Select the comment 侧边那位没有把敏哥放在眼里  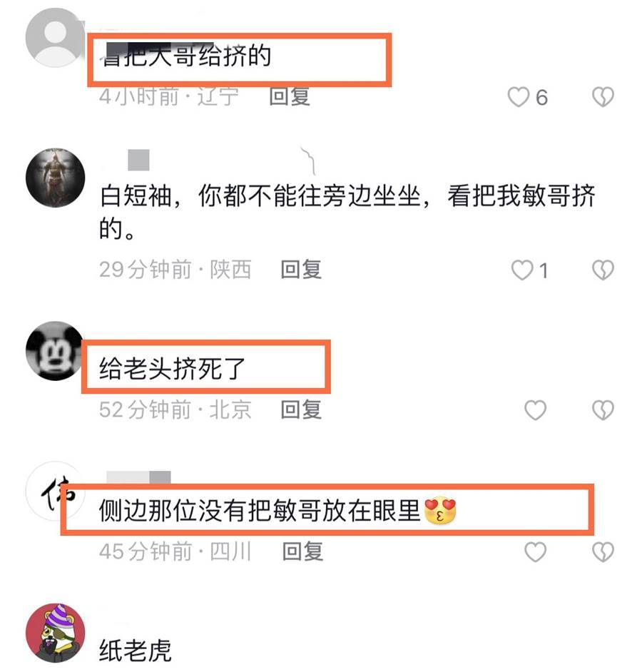277,511
